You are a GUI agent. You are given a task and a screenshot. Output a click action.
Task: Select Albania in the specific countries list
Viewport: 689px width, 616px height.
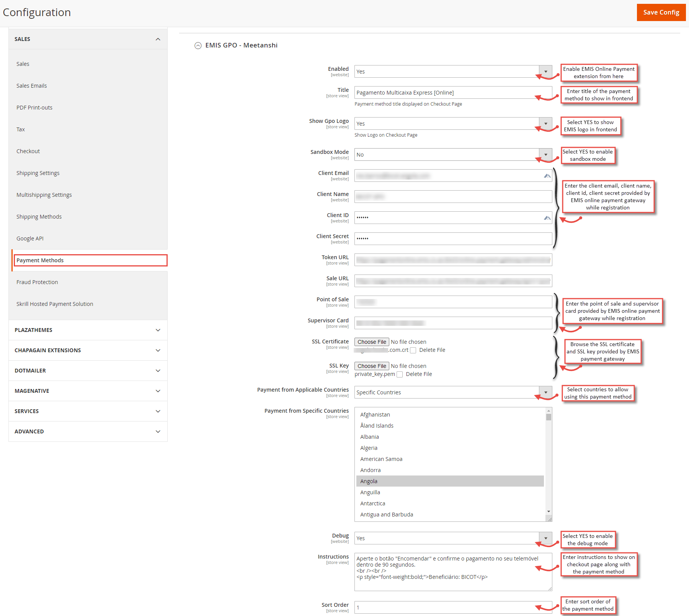369,436
